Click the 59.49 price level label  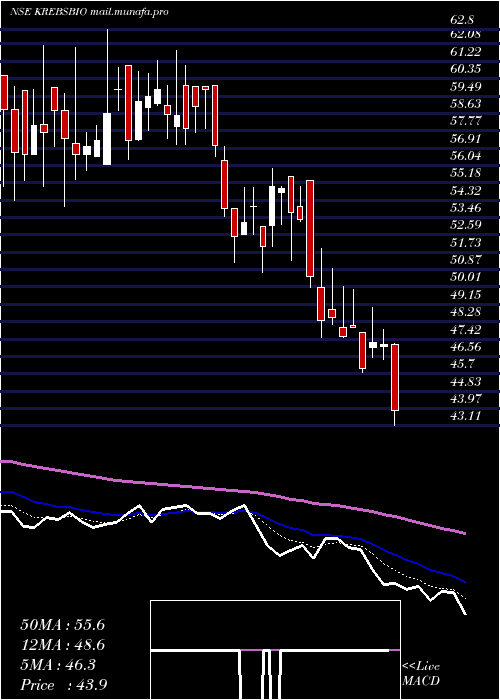coord(466,87)
